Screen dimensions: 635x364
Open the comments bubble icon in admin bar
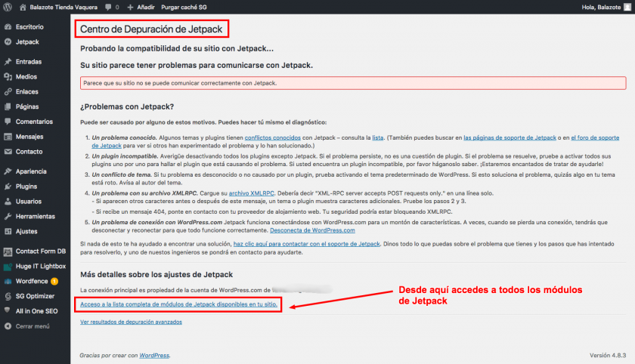click(x=108, y=7)
